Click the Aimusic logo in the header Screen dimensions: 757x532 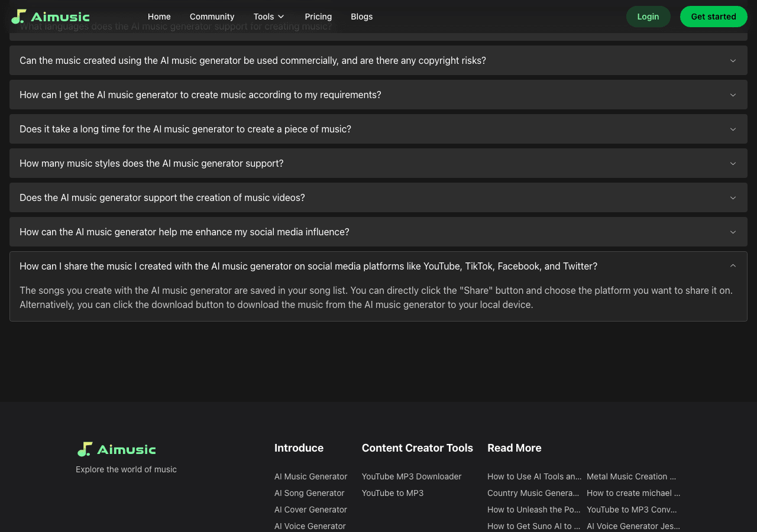[x=50, y=17]
